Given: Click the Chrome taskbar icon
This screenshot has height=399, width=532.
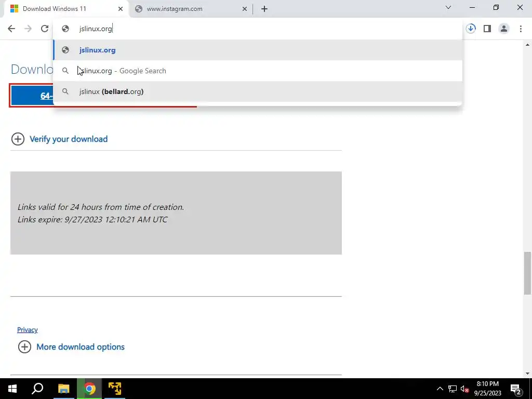Looking at the screenshot, I should 89,389.
